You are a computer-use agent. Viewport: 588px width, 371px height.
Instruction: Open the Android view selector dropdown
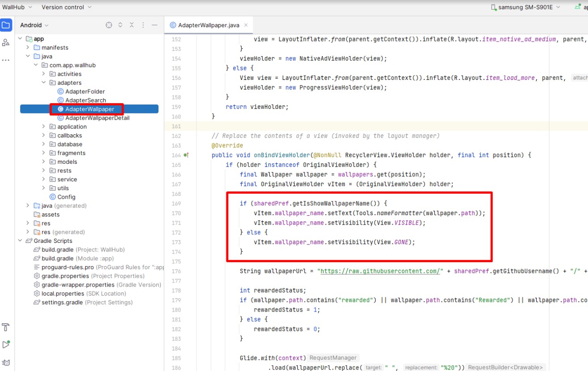[x=34, y=25]
